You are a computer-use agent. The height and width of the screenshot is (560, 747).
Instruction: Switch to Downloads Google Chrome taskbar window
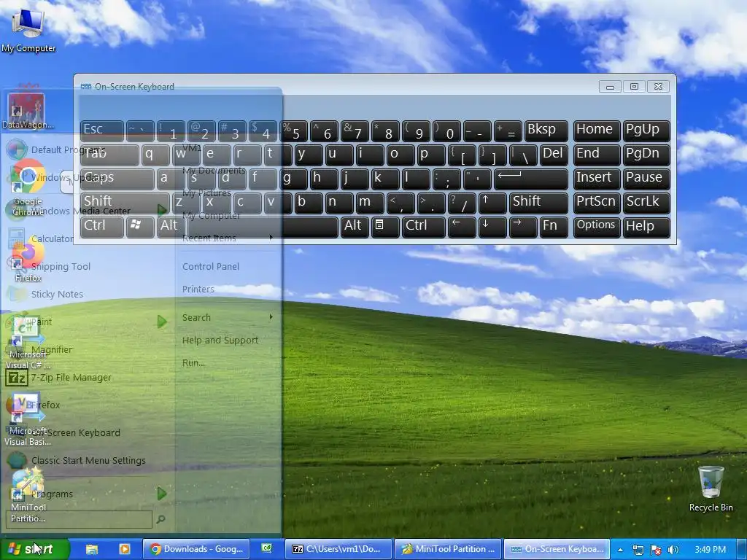click(x=196, y=549)
